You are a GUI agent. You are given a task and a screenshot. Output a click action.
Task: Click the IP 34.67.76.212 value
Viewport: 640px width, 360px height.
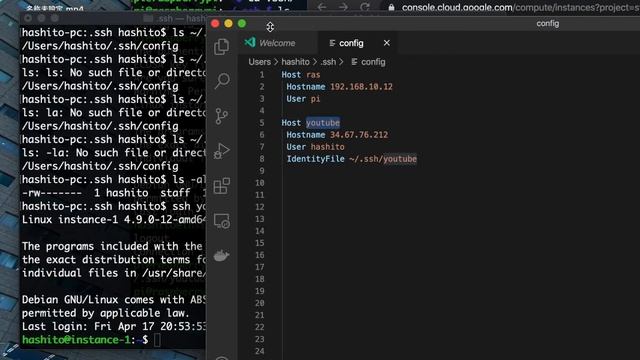click(x=359, y=135)
